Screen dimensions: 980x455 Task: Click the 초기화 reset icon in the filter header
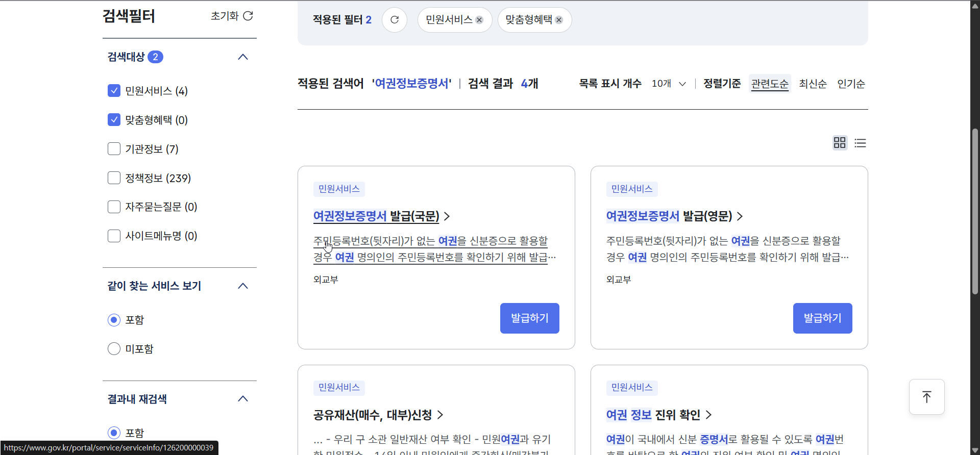click(x=248, y=16)
